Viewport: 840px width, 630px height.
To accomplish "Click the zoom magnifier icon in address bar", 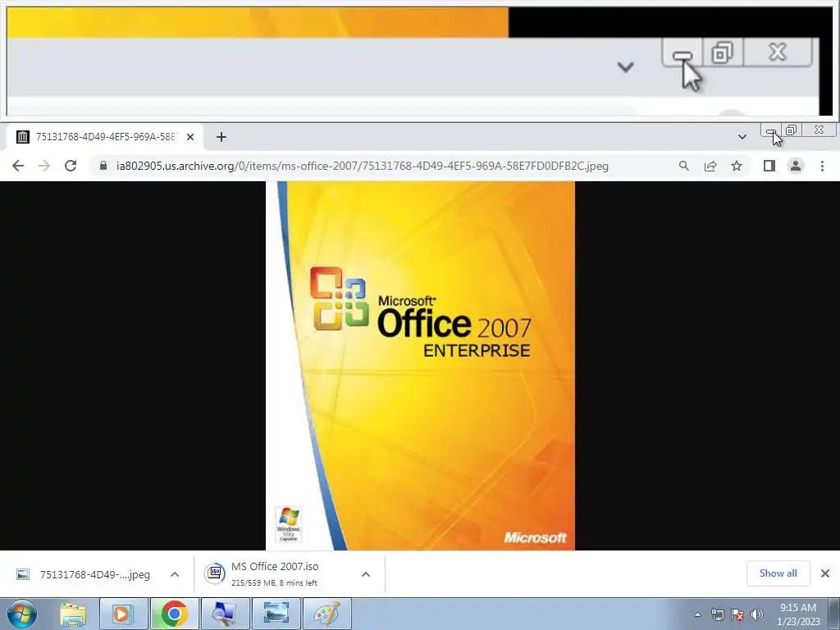I will click(684, 166).
